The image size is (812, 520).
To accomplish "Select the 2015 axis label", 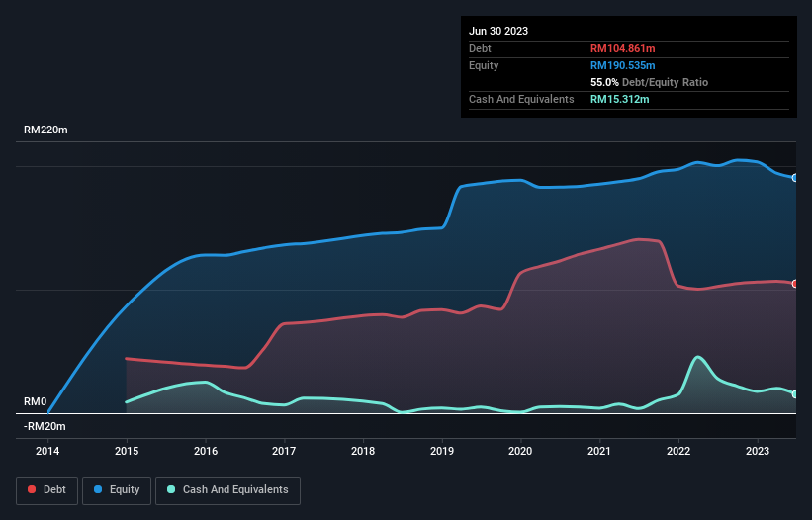I will (x=127, y=451).
